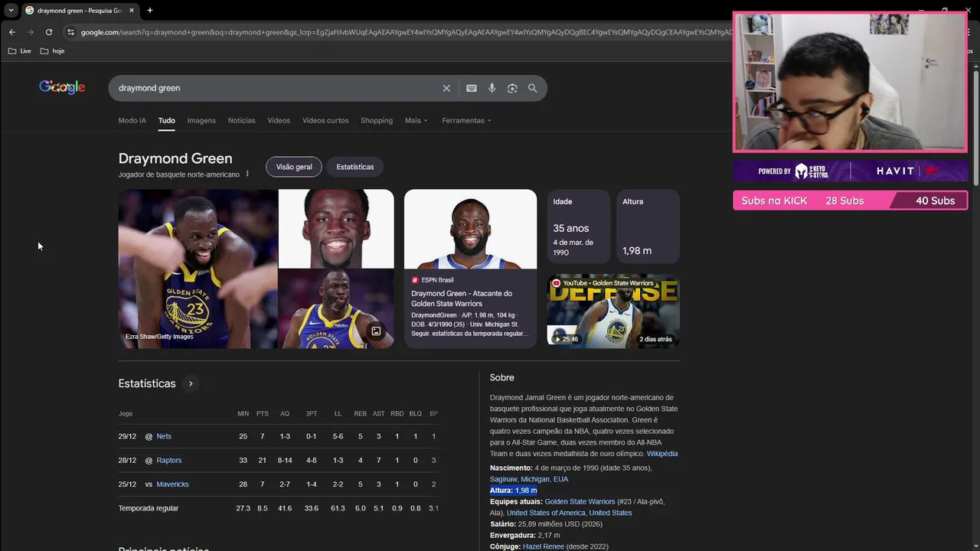Click the Subs na KICK goal bar

(x=850, y=201)
